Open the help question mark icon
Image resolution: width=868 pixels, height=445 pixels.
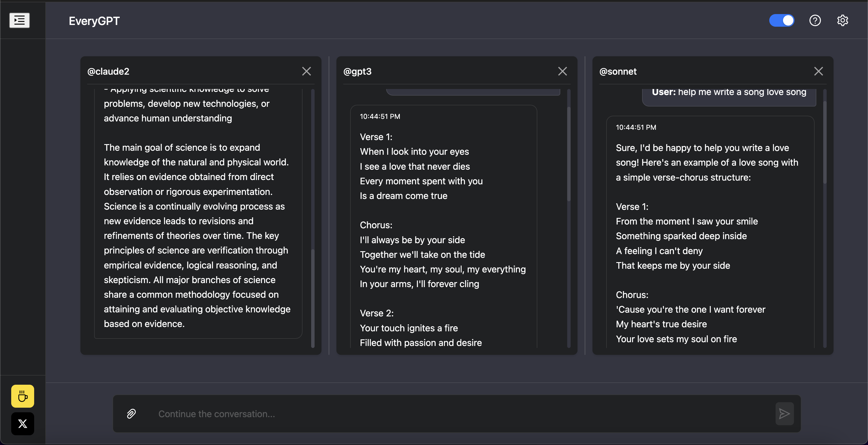point(815,21)
